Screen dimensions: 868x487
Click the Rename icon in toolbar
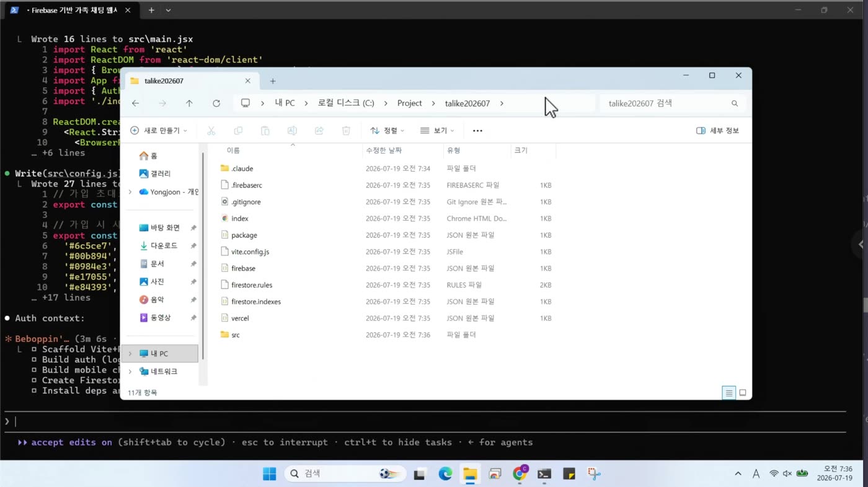[292, 131]
